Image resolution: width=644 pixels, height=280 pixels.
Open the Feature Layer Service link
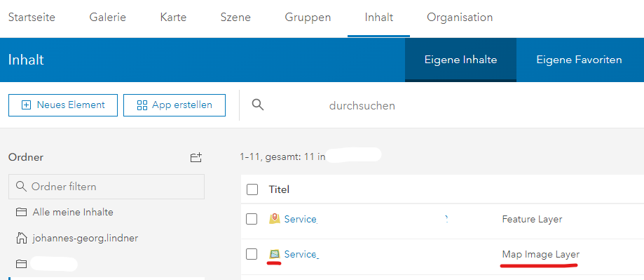pyautogui.click(x=300, y=219)
